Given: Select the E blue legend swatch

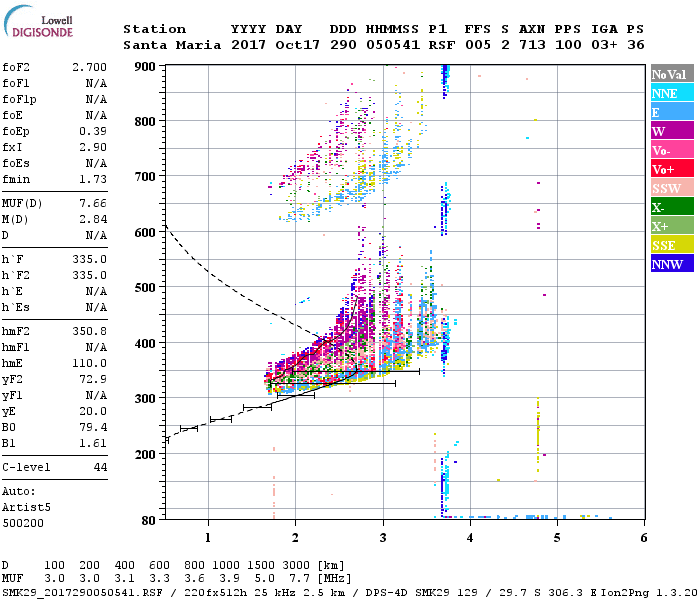Looking at the screenshot, I should pyautogui.click(x=672, y=112).
